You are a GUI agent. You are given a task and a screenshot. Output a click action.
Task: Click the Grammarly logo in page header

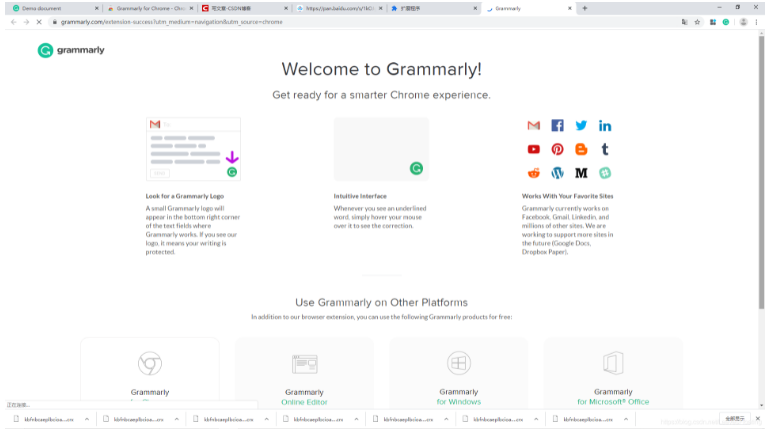pos(71,50)
